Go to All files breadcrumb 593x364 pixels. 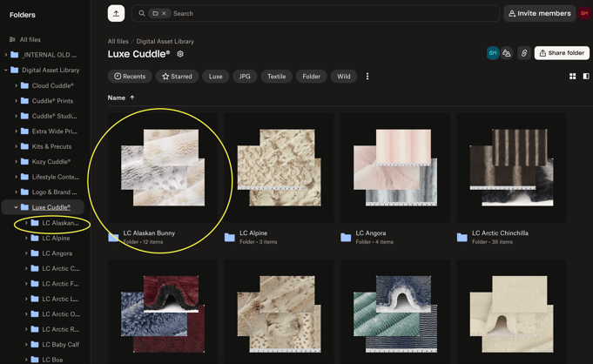pos(118,41)
